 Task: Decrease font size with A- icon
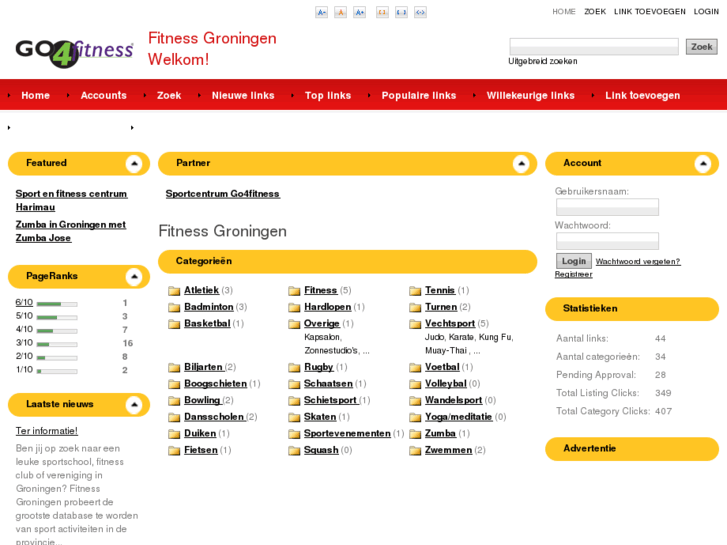321,12
